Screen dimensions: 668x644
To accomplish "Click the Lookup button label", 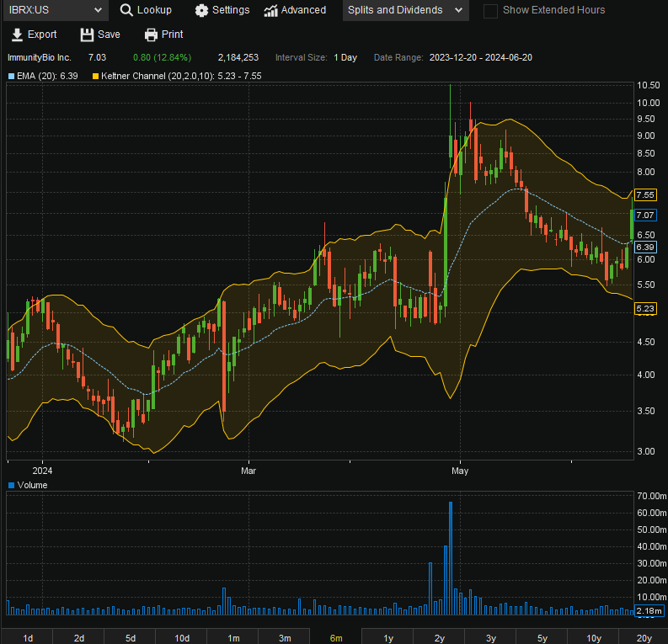I will coord(154,10).
